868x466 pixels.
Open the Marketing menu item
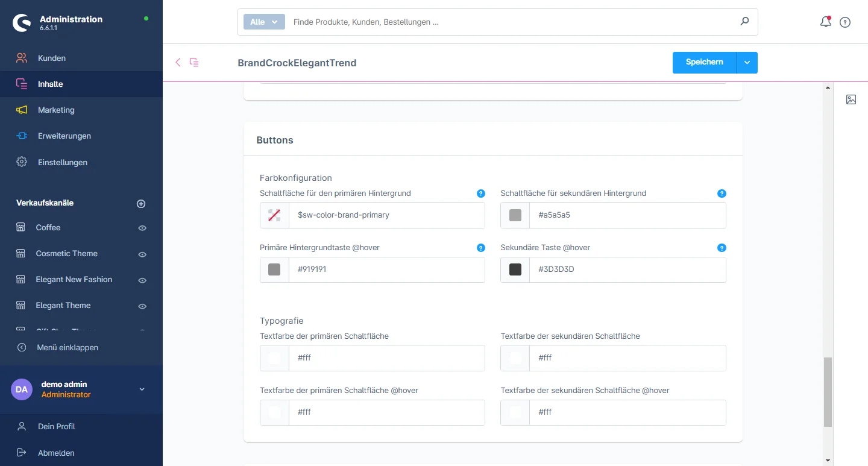tap(56, 110)
